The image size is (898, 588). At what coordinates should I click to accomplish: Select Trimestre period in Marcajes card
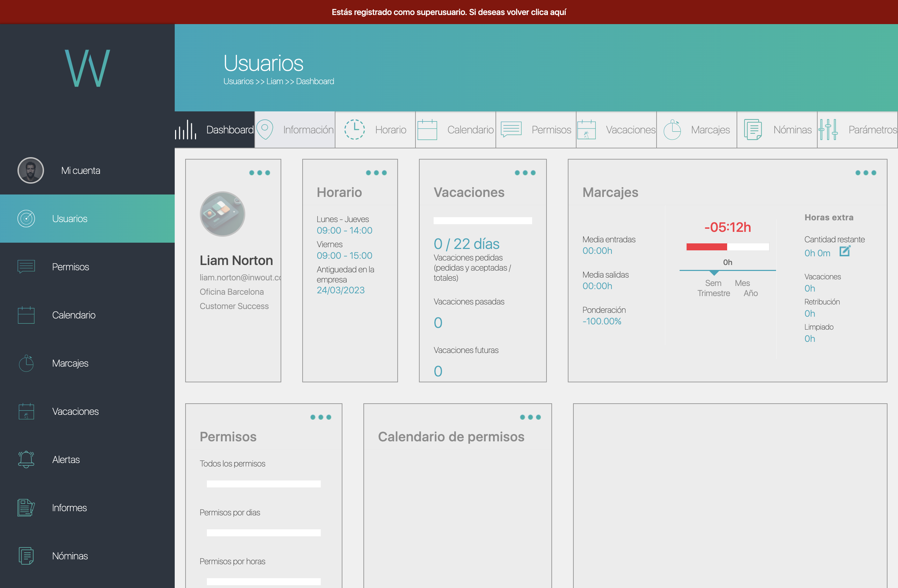[714, 293]
